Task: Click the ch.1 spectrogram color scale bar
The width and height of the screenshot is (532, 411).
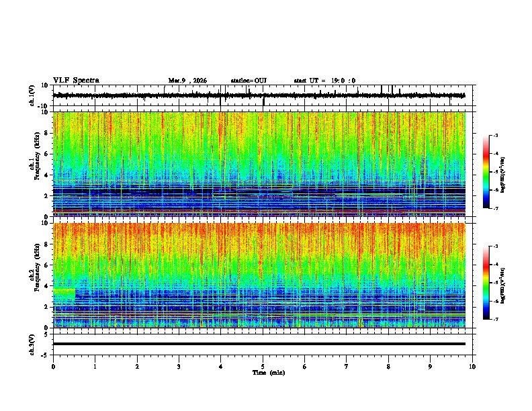Action: pyautogui.click(x=486, y=172)
